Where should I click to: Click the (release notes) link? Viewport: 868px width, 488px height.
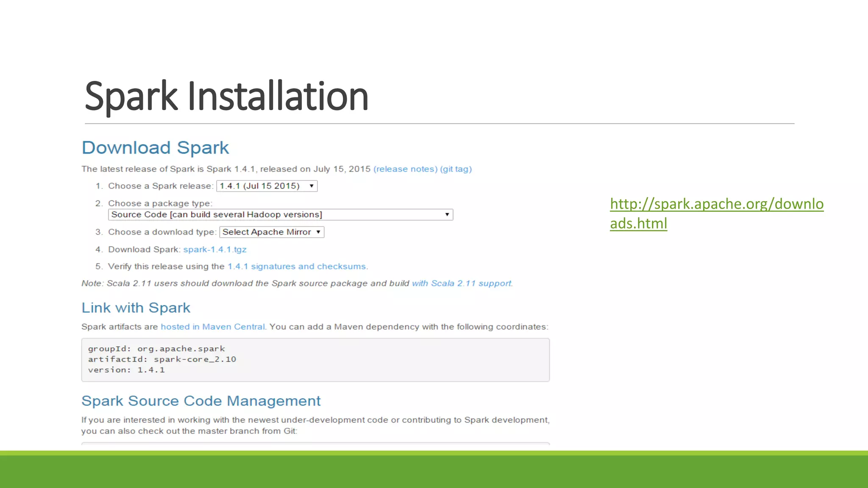coord(405,169)
